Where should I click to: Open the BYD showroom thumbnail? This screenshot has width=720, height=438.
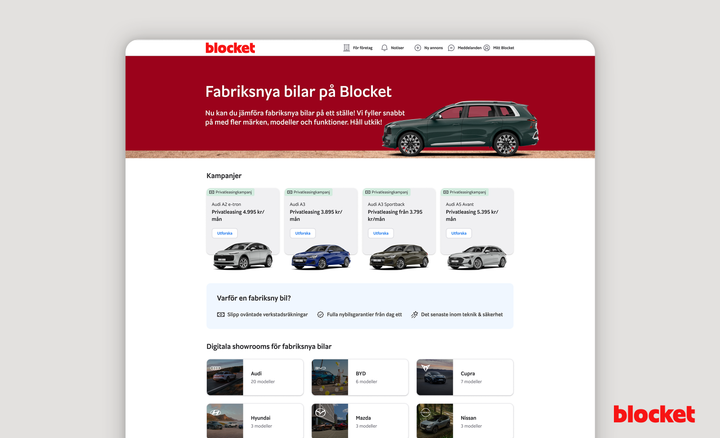point(330,377)
